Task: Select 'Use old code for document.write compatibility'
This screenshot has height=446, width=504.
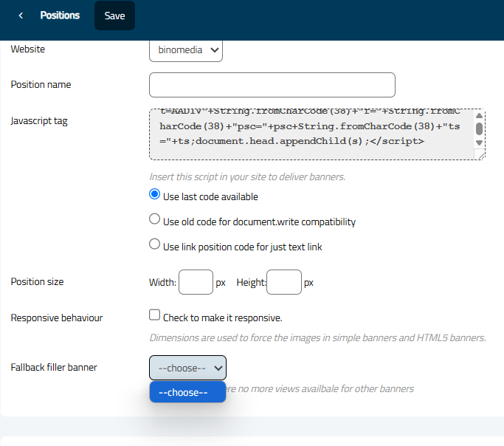Action: click(155, 219)
